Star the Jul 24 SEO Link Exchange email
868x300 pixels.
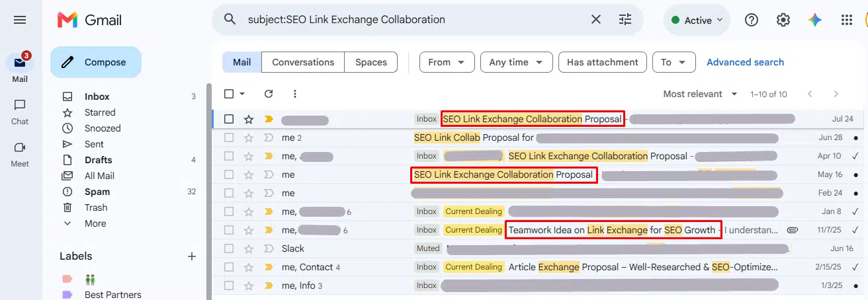tap(249, 119)
